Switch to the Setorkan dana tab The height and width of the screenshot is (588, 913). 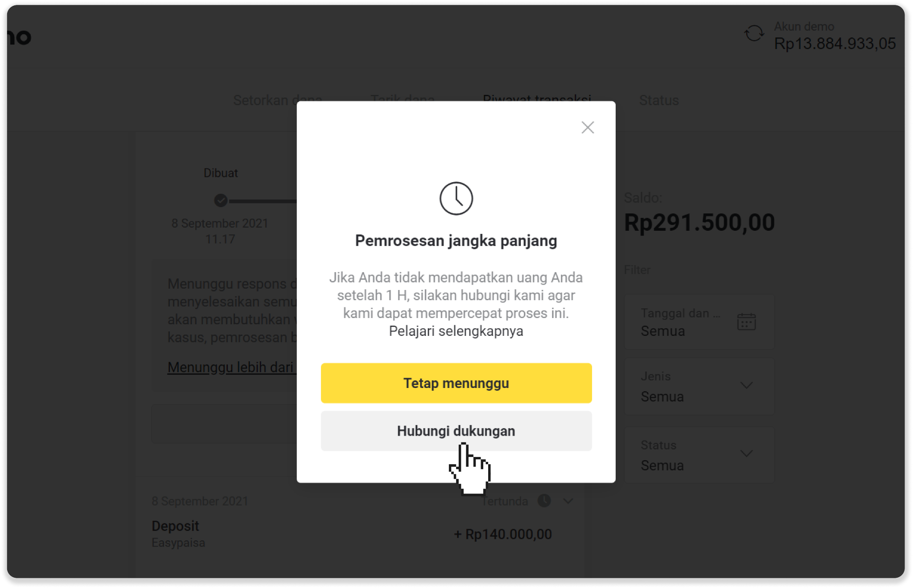coord(263,101)
